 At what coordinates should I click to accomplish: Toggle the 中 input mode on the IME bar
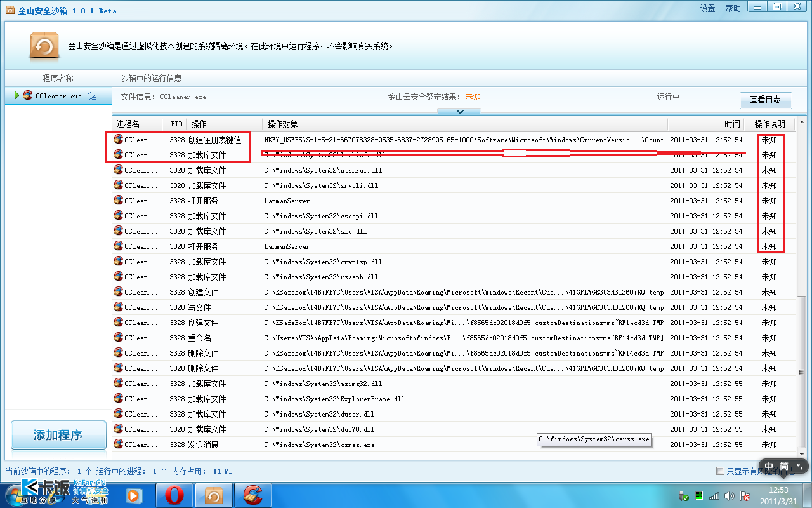click(769, 467)
